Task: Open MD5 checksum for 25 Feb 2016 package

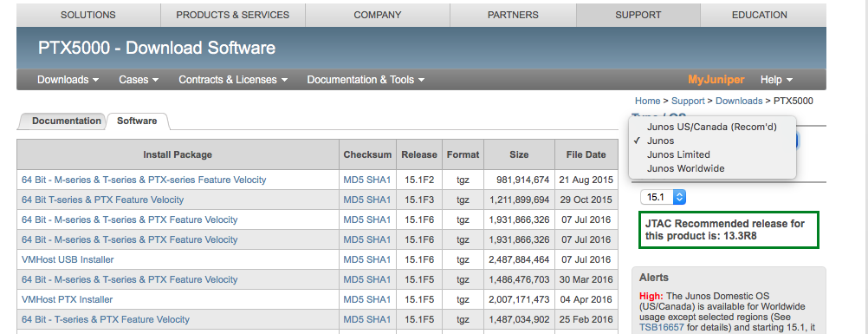Action: point(353,319)
